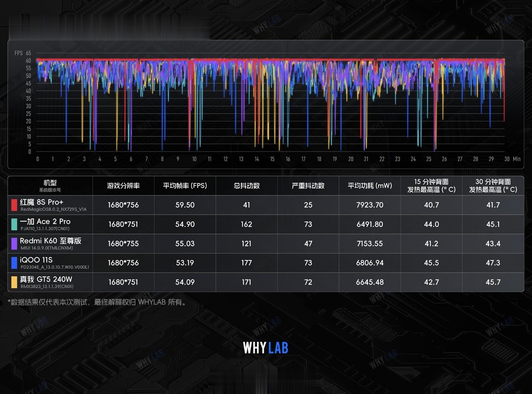The height and width of the screenshot is (394, 532).
Task: Click the 41.7 temperature value
Action: [493, 205]
